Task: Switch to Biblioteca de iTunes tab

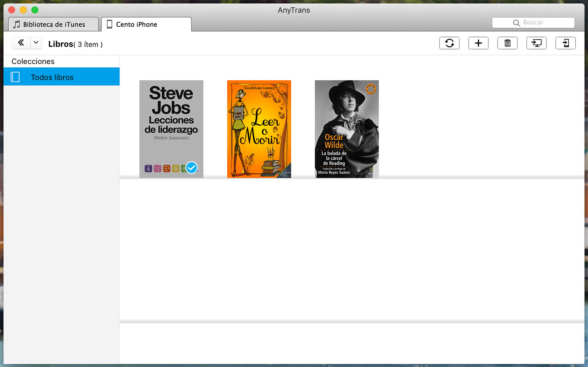Action: [x=54, y=24]
